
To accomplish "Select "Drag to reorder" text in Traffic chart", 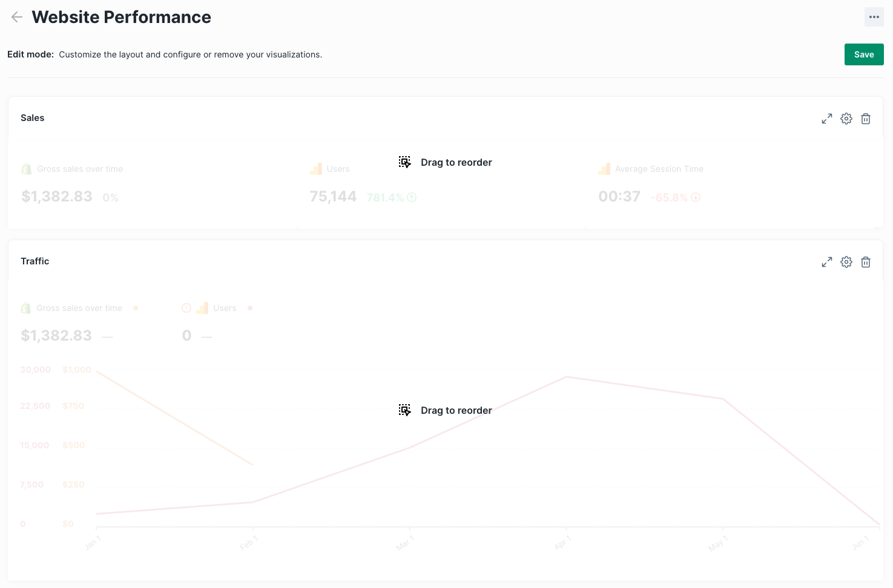I will 456,410.
